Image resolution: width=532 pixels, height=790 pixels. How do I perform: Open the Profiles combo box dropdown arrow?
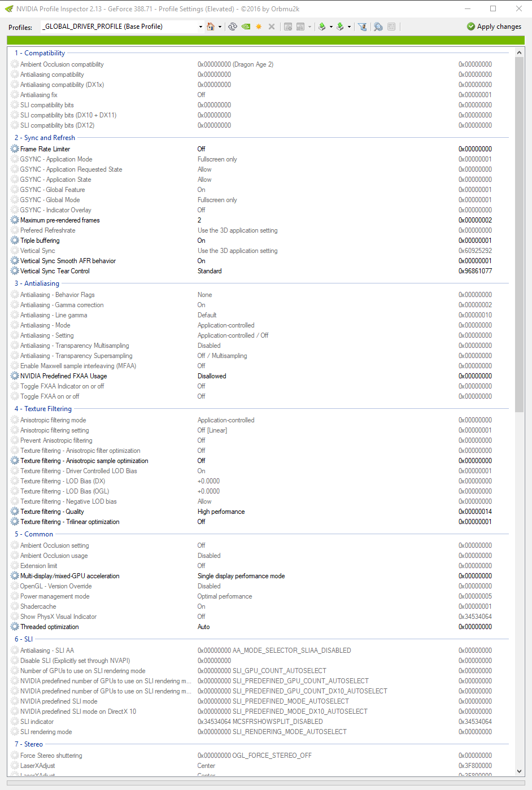(200, 27)
